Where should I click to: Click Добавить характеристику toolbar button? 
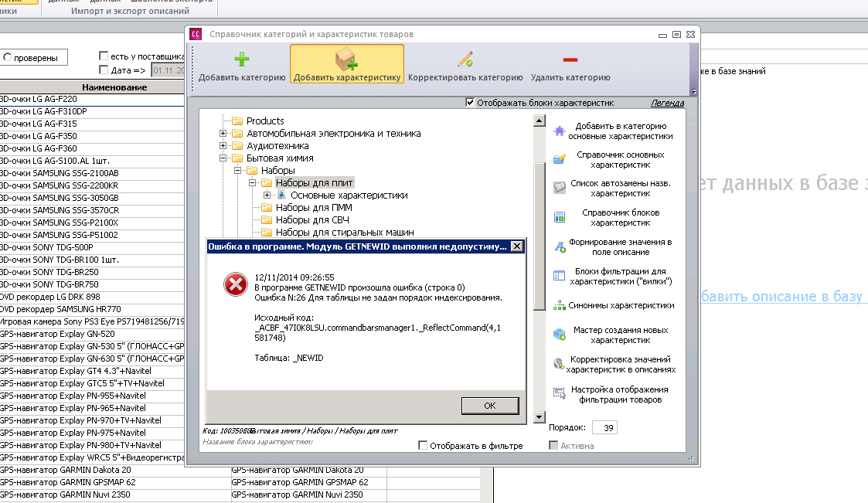tap(347, 66)
